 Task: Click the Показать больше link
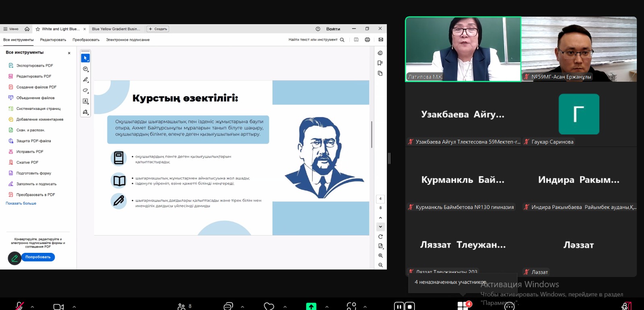[x=21, y=203]
